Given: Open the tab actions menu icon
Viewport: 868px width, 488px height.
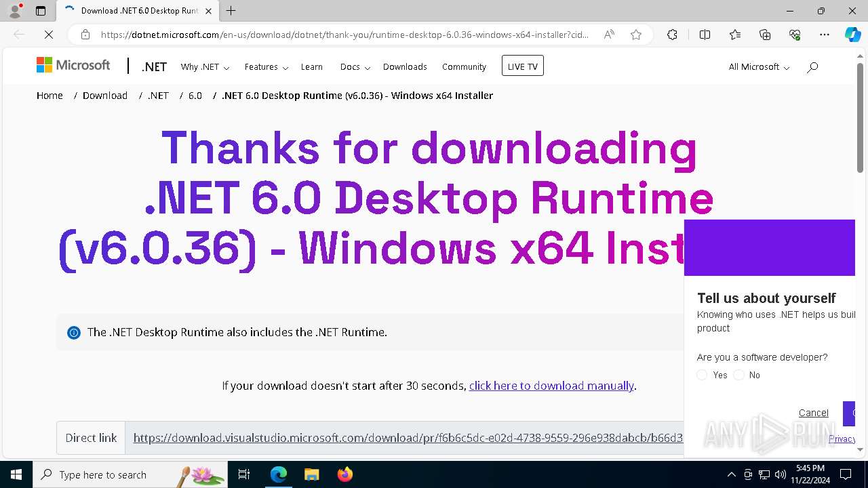Looking at the screenshot, I should (x=41, y=11).
